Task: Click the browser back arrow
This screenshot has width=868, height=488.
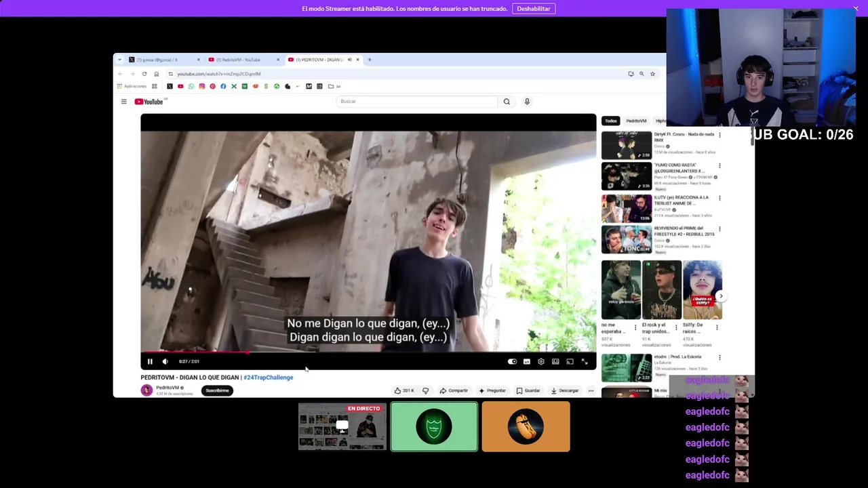Action: [x=120, y=74]
